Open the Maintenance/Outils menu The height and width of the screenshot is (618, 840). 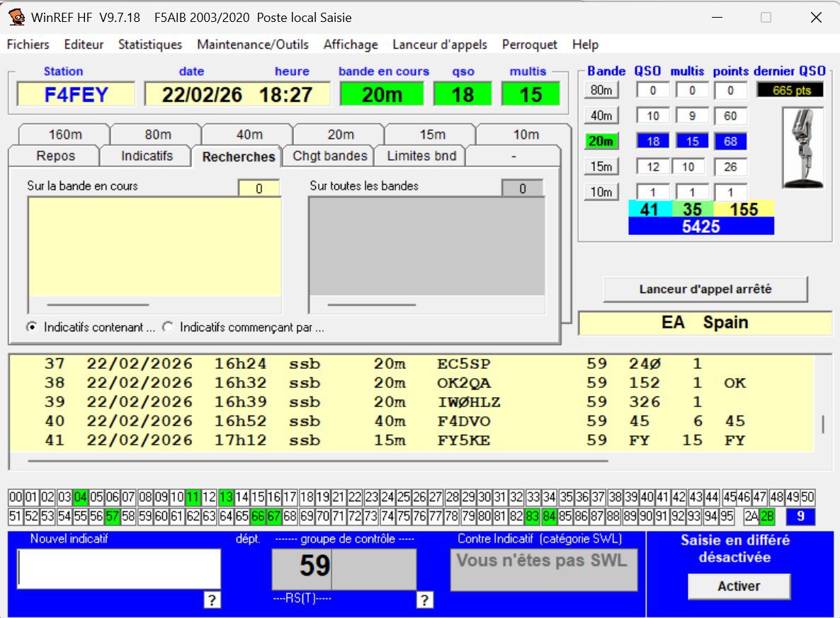253,45
